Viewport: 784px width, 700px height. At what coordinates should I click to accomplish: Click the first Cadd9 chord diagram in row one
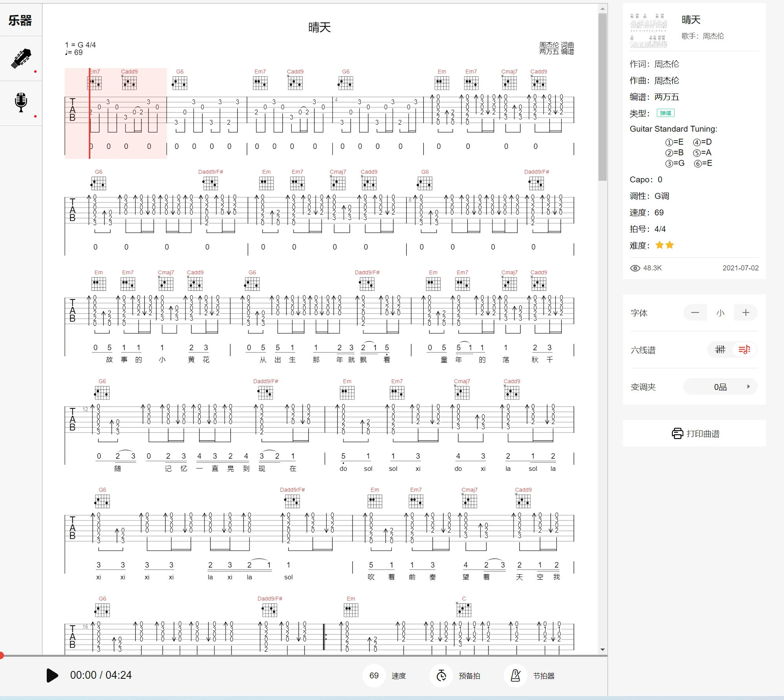pyautogui.click(x=129, y=83)
